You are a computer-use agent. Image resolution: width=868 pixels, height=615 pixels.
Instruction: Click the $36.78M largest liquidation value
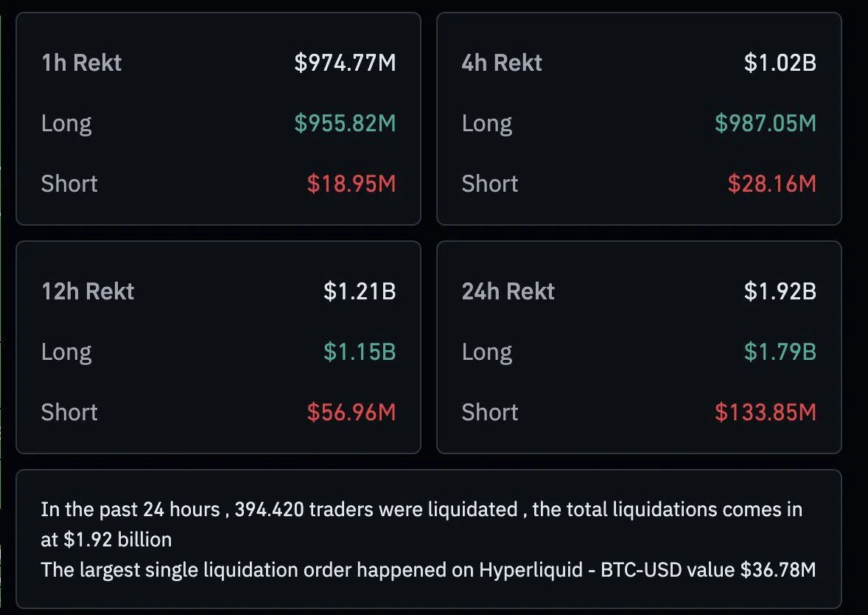coord(778,570)
